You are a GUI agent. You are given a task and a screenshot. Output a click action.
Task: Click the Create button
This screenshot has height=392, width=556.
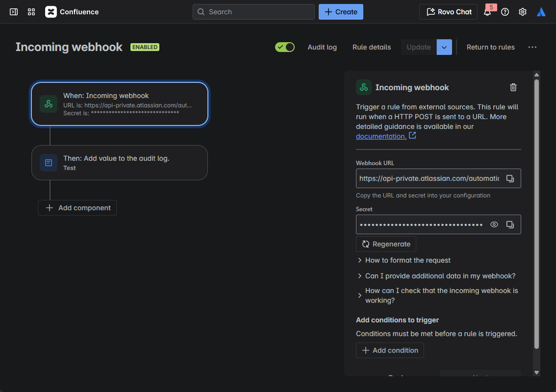341,12
